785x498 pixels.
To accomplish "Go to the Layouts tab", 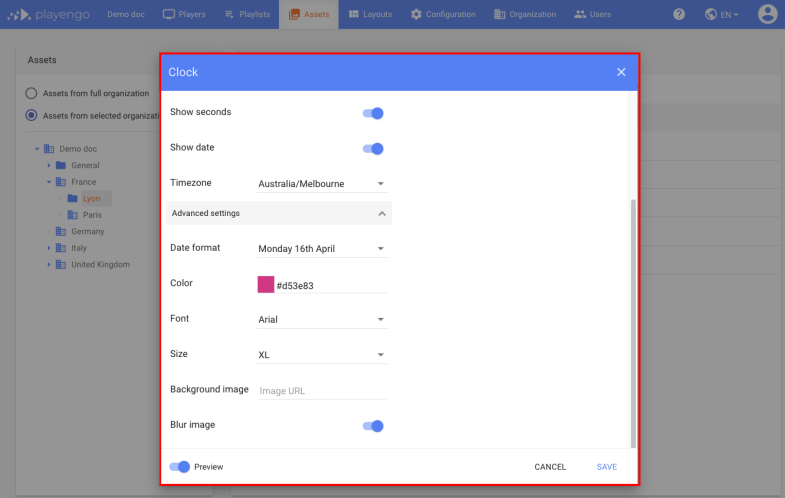I will 370,15.
